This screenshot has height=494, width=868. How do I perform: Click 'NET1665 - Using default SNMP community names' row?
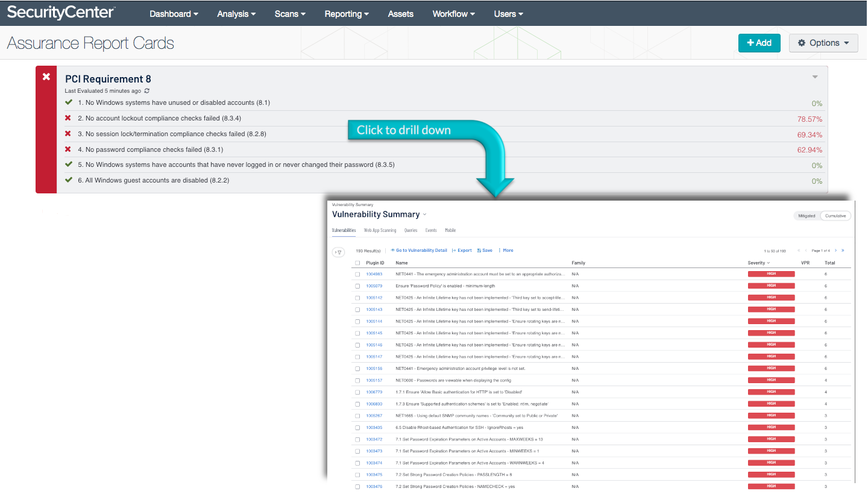(602, 416)
